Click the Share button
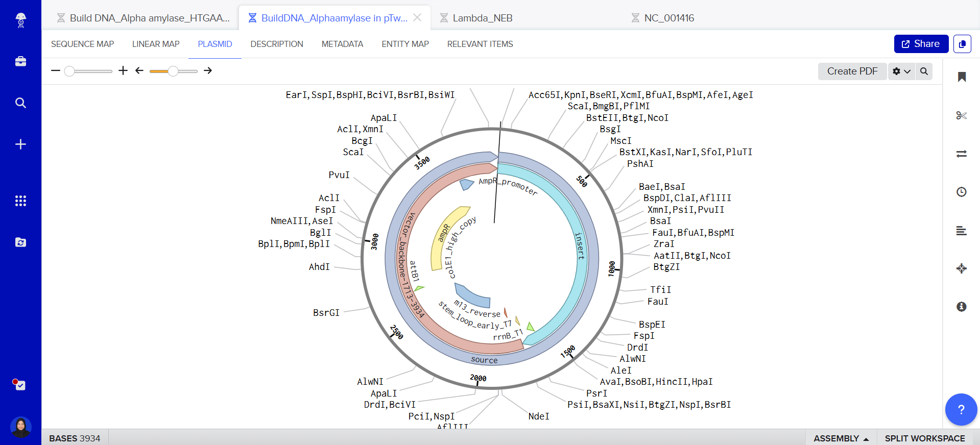 (x=921, y=44)
